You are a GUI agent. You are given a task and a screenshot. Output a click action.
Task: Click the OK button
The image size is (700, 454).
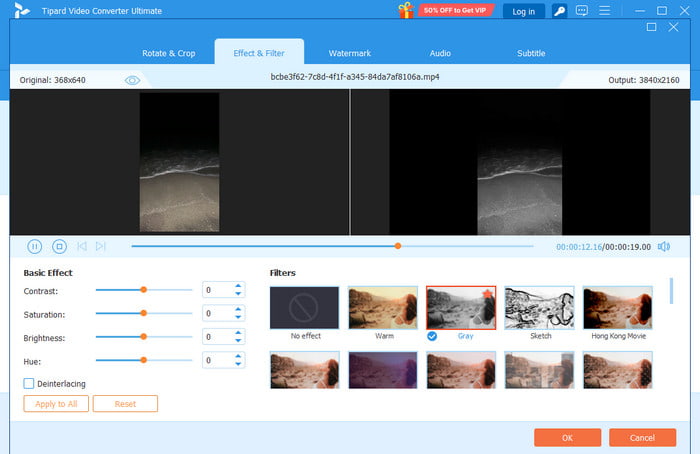point(567,437)
